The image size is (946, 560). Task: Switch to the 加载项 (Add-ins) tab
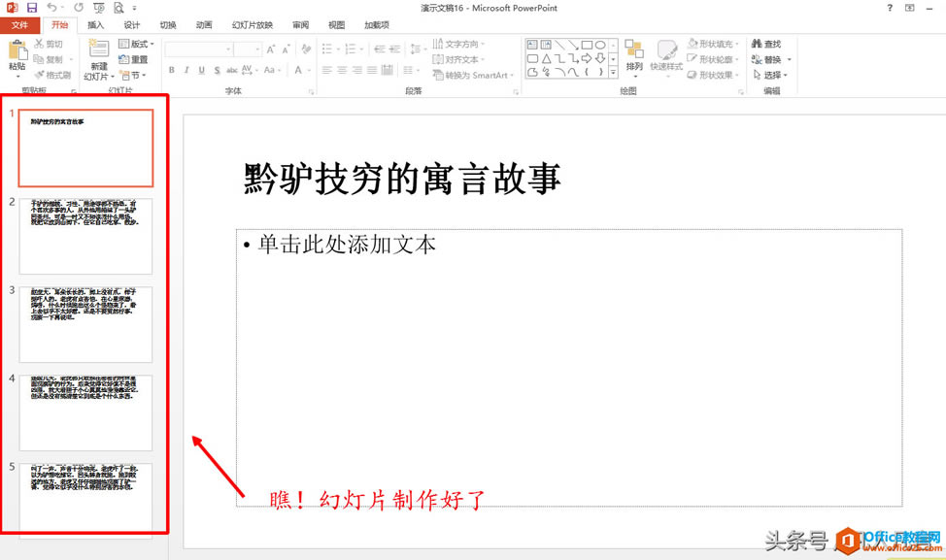pos(377,25)
